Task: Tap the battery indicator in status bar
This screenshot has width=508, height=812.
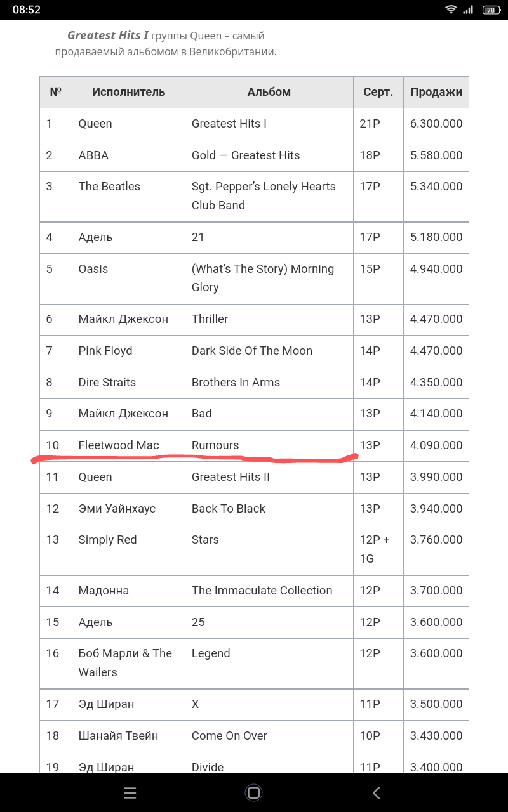Action: point(491,10)
